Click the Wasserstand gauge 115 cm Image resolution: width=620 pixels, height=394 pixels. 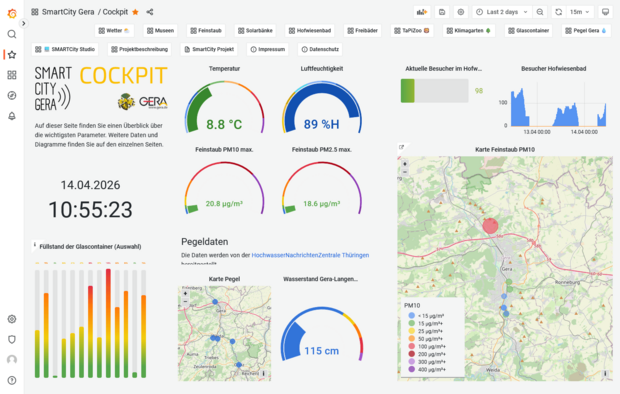tap(321, 334)
